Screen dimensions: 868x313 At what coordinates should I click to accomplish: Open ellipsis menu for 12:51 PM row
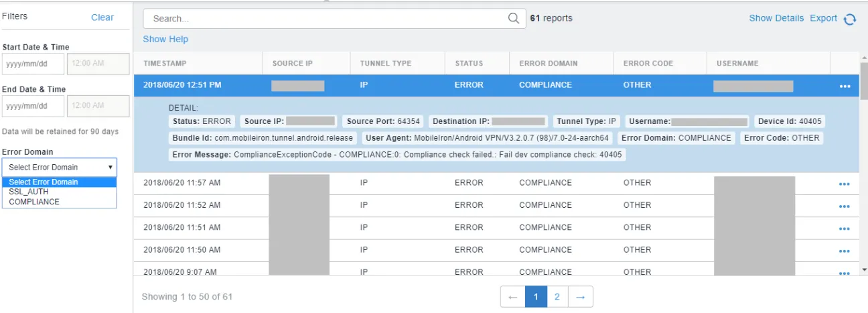(844, 86)
